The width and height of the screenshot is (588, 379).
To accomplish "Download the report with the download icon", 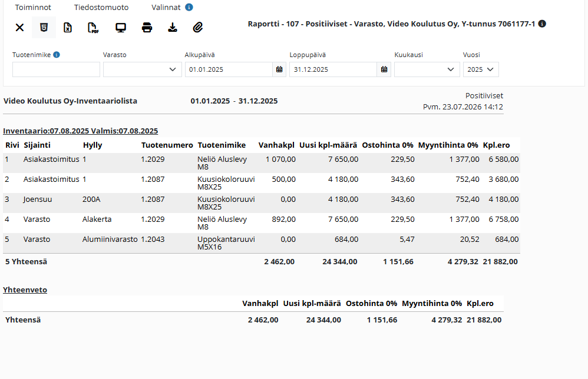I will pos(173,27).
